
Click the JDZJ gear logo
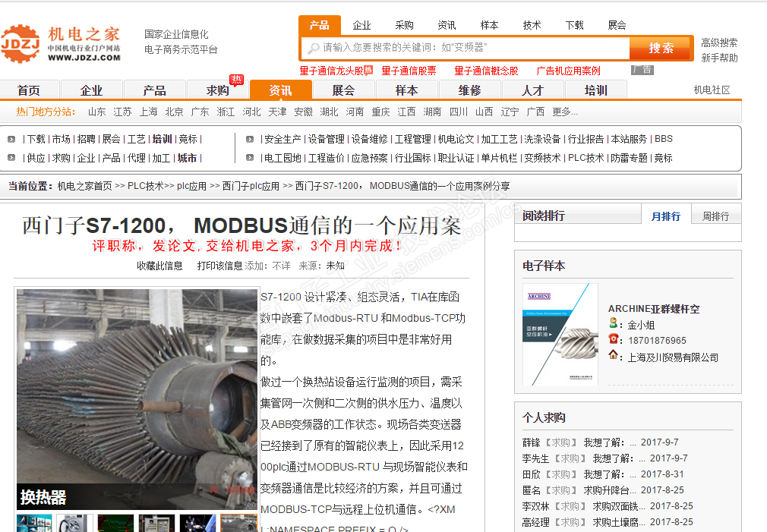21,43
